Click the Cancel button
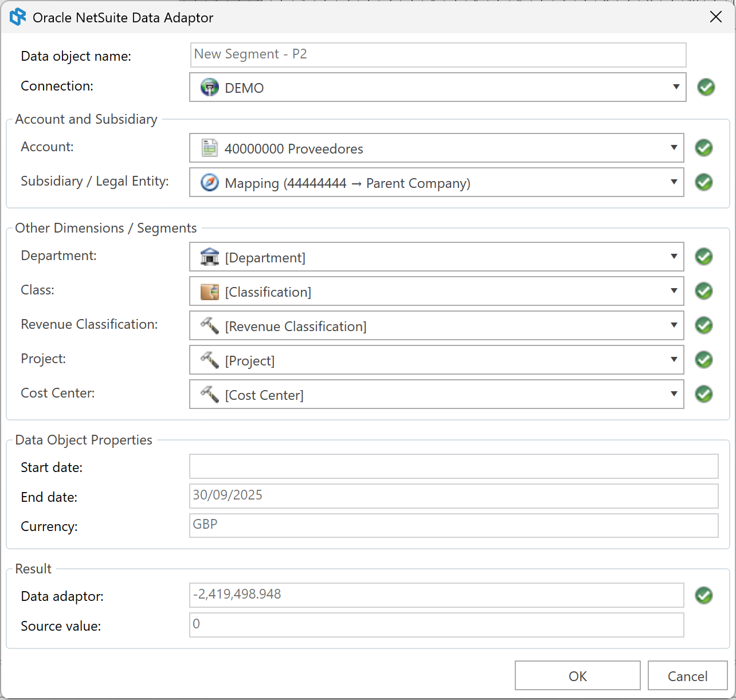This screenshot has width=736, height=700. 688,676
